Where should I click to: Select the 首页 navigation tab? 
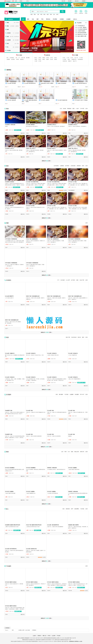click(23, 19)
